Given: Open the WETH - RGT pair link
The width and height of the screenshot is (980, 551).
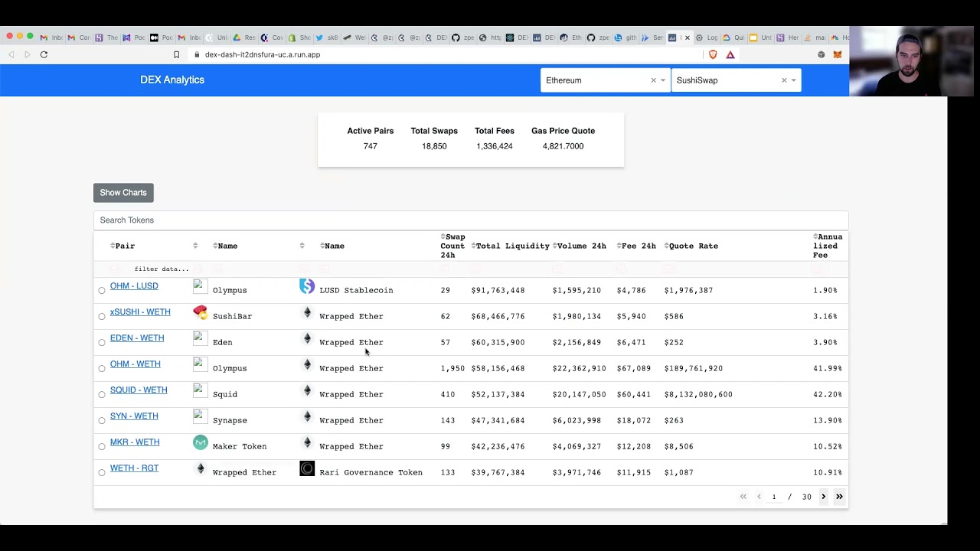Looking at the screenshot, I should pyautogui.click(x=134, y=468).
